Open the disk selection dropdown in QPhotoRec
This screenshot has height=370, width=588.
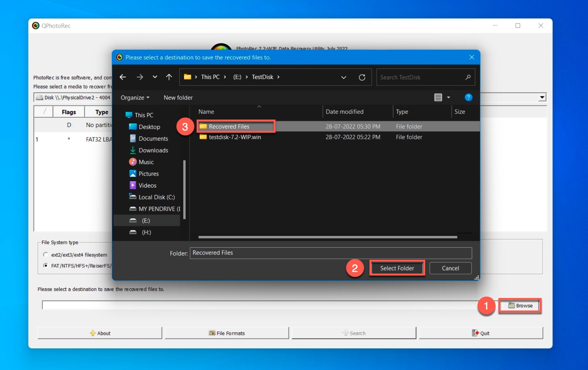coord(542,97)
